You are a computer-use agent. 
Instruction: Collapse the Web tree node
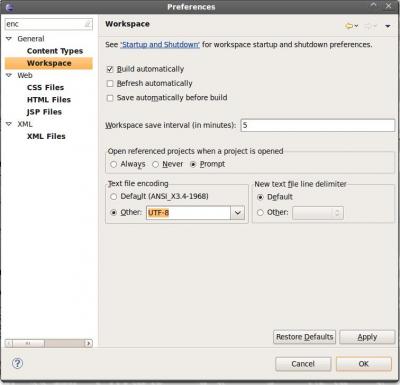point(9,75)
